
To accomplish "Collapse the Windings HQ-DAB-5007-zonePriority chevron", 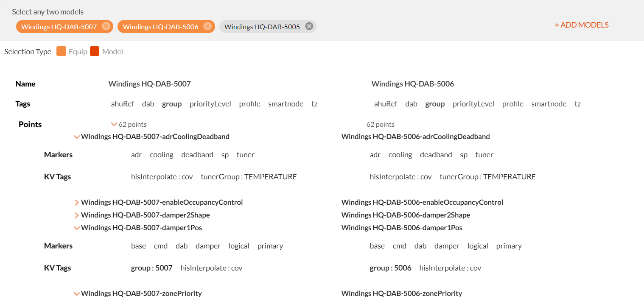I will coord(76,293).
